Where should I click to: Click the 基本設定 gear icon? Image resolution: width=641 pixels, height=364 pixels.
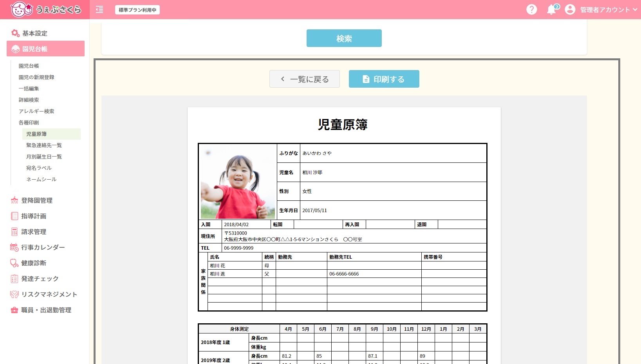click(x=15, y=33)
